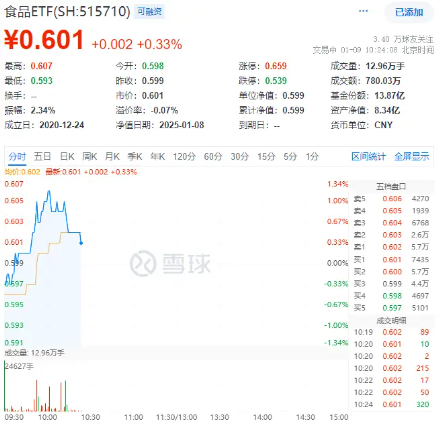This screenshot has width=440, height=426.
Task: Click the 卖1 price 0.602 row
Action: tap(391, 247)
